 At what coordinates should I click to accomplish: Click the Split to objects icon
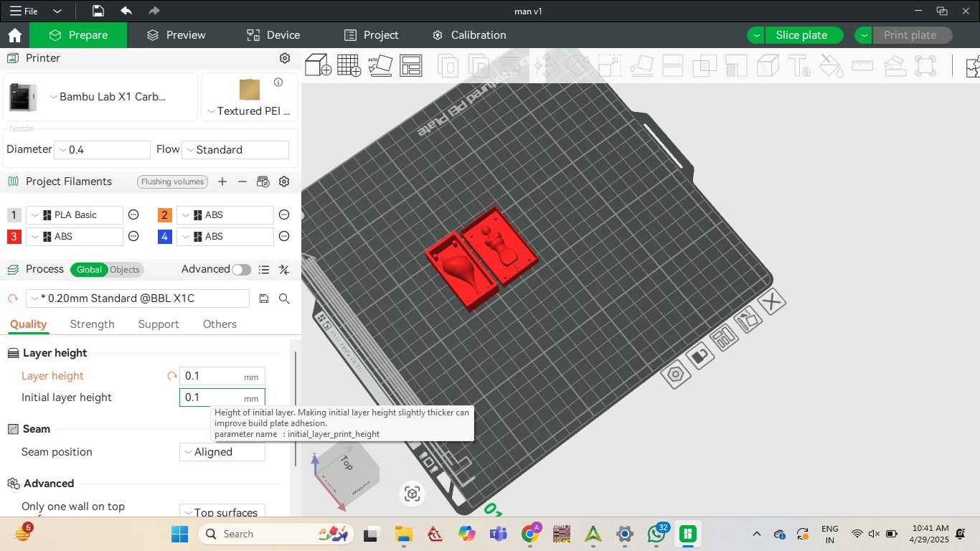point(448,67)
